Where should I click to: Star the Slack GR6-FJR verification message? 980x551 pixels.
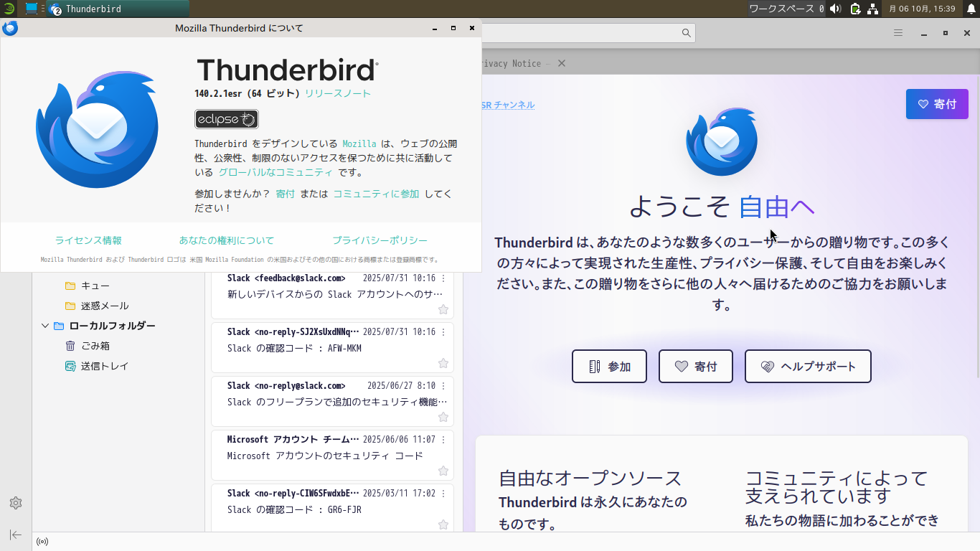pos(443,524)
